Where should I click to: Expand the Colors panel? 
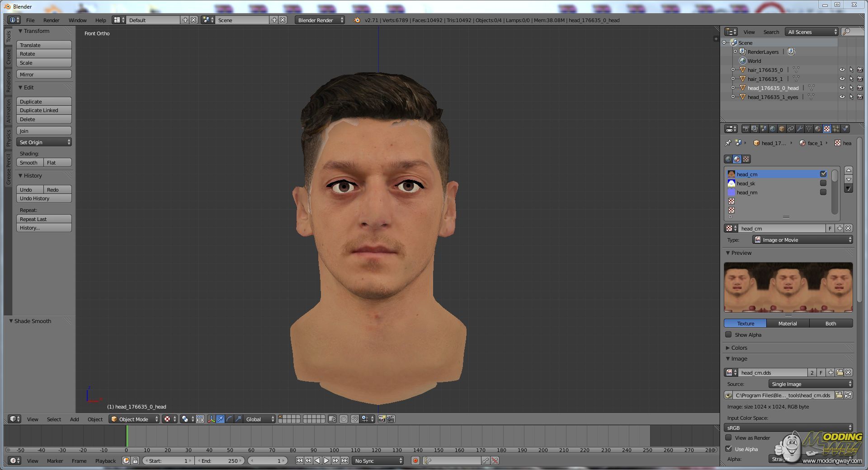point(739,348)
